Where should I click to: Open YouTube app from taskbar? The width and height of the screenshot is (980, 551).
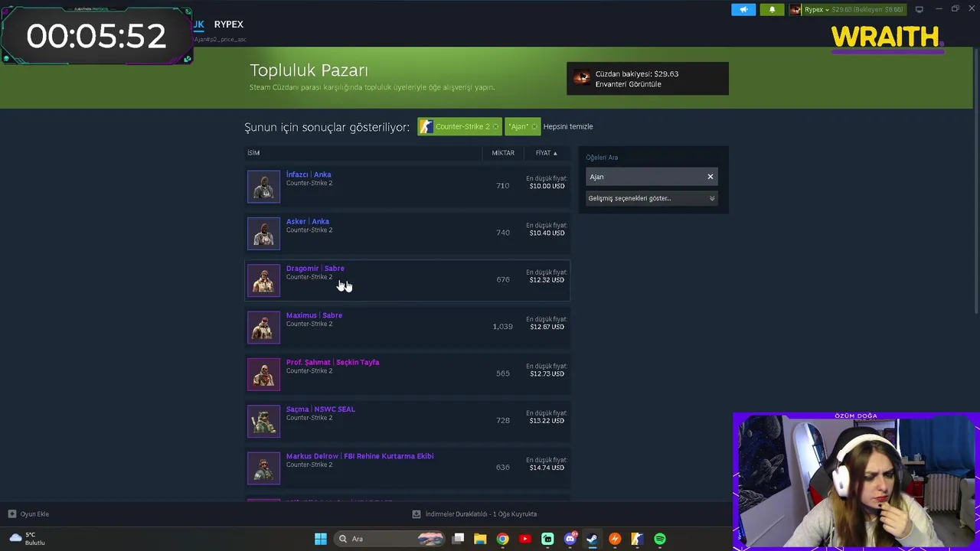525,539
